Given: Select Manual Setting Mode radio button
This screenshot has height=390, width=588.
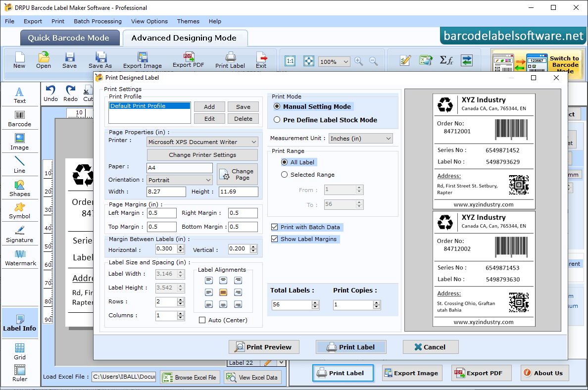Looking at the screenshot, I should (277, 106).
